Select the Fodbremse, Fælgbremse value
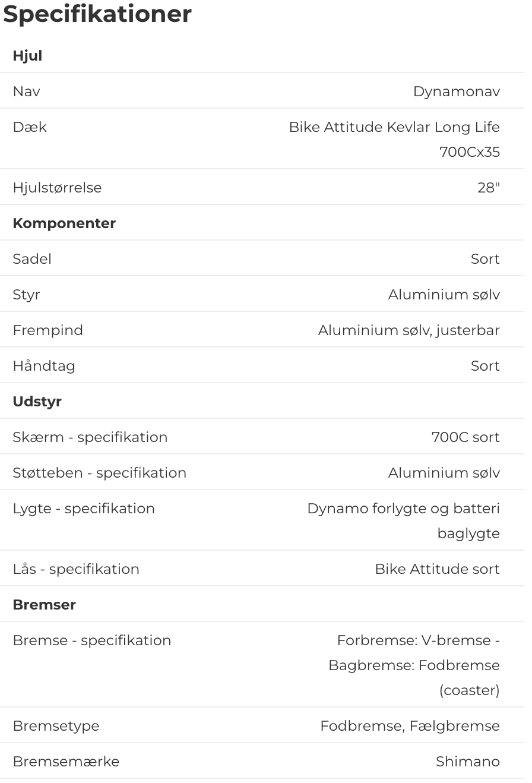Image resolution: width=532 pixels, height=783 pixels. tap(410, 726)
